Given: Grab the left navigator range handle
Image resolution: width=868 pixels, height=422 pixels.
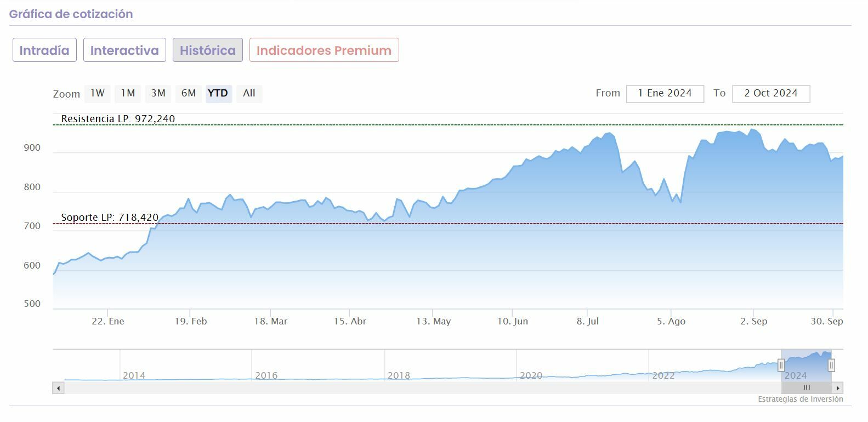Looking at the screenshot, I should coord(781,365).
